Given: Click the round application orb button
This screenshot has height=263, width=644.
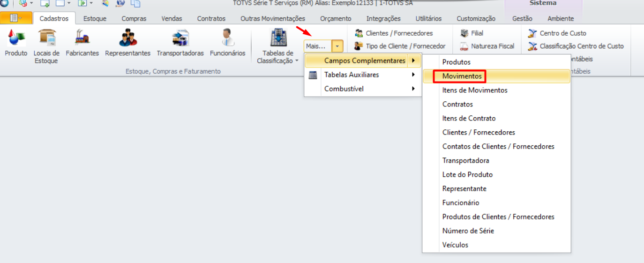Looking at the screenshot, I should [4, 3].
